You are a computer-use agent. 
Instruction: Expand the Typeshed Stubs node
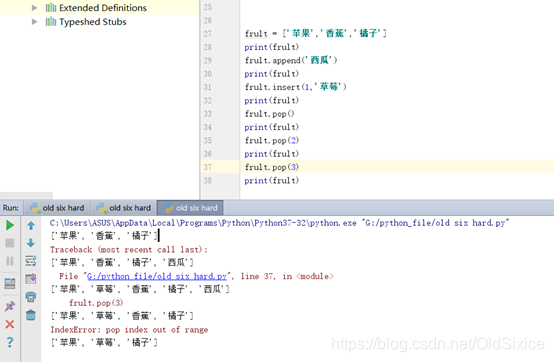click(x=34, y=22)
